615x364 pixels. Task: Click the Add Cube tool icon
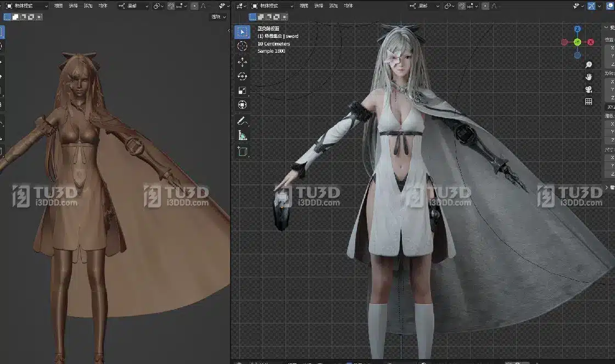242,151
